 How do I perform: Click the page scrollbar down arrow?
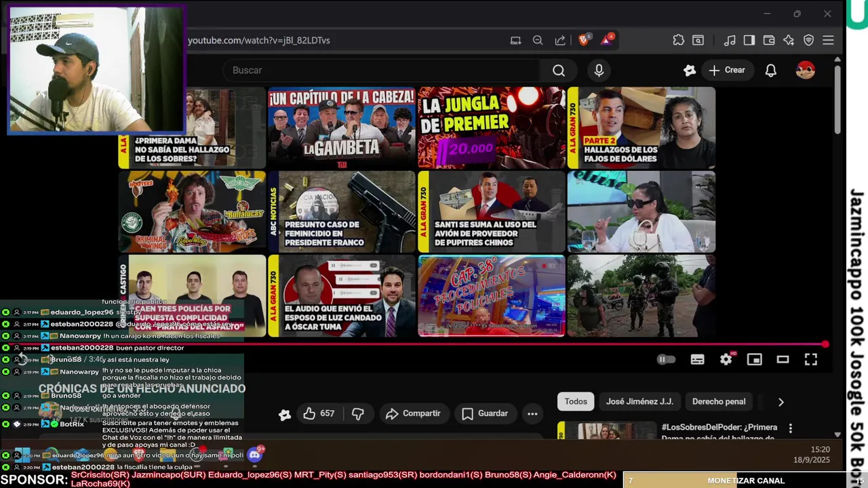(x=837, y=434)
